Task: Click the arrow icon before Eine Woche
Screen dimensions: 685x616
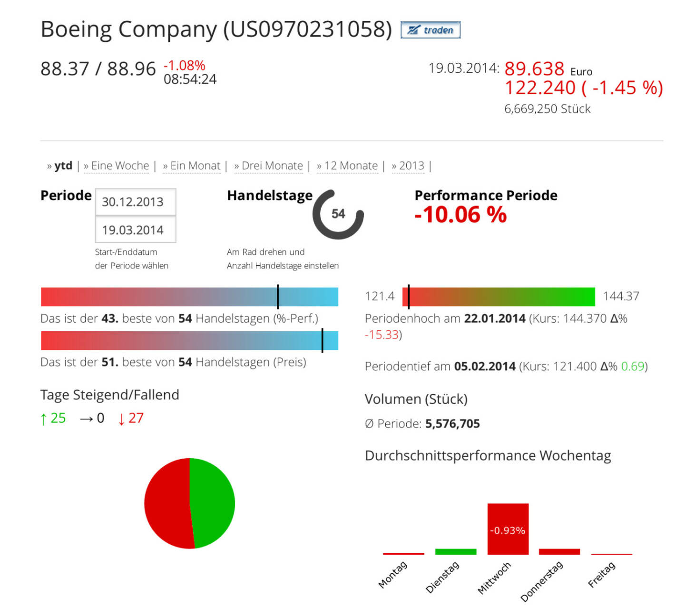Action: [x=86, y=166]
